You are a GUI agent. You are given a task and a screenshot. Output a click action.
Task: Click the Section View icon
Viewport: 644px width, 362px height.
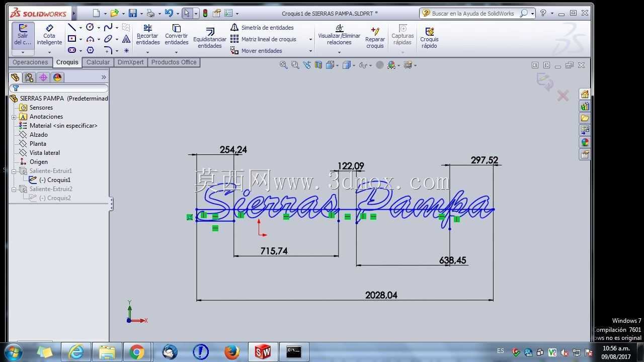pyautogui.click(x=318, y=65)
